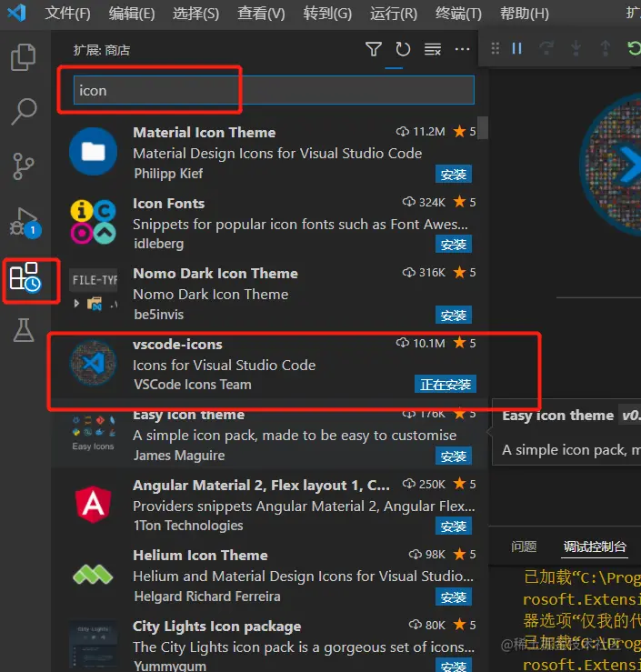Clear extension search results icon
This screenshot has height=672, width=641.
pos(433,49)
